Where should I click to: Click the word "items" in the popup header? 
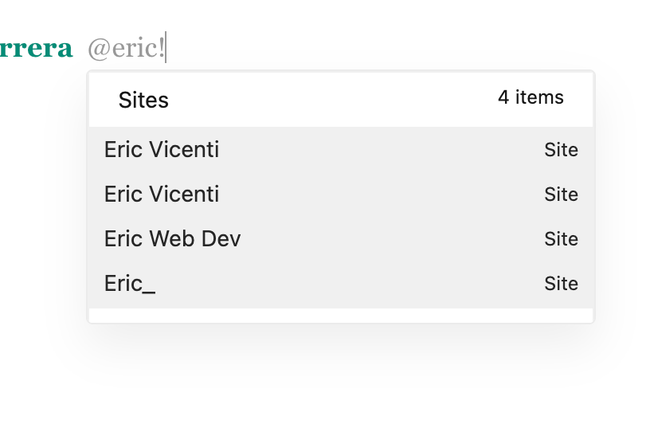(540, 98)
